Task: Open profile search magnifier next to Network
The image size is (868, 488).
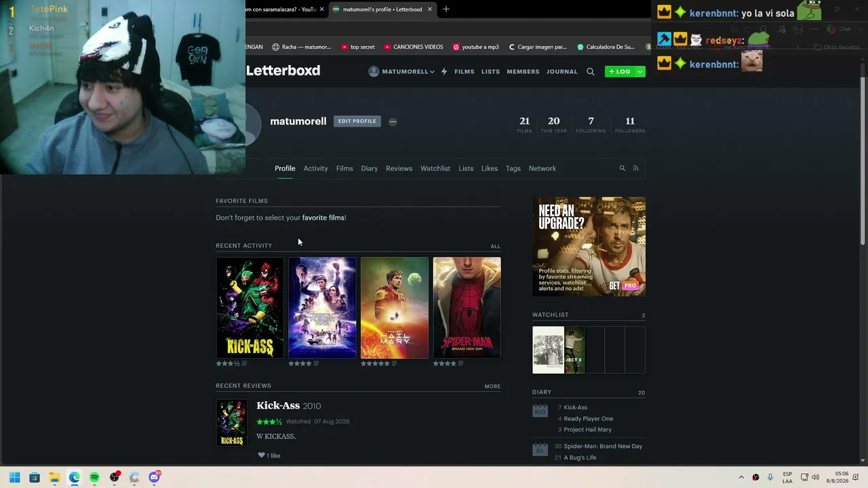Action: (x=622, y=168)
